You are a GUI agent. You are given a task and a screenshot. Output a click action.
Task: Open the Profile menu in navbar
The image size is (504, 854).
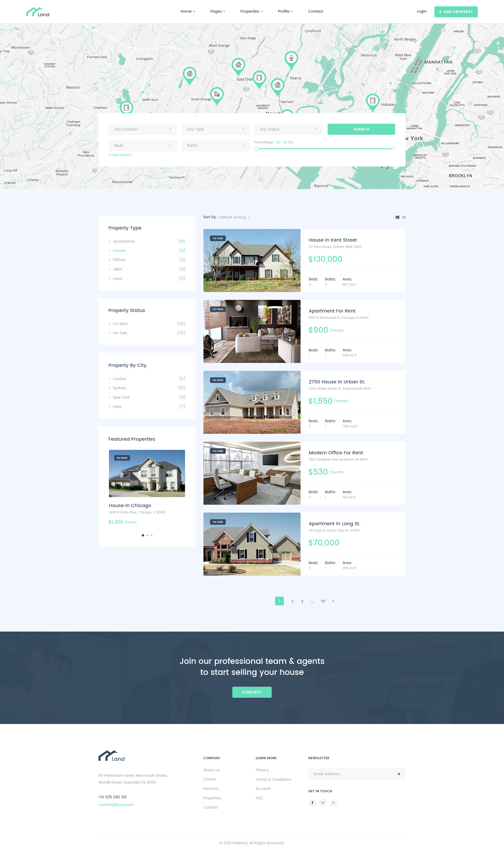(x=285, y=12)
